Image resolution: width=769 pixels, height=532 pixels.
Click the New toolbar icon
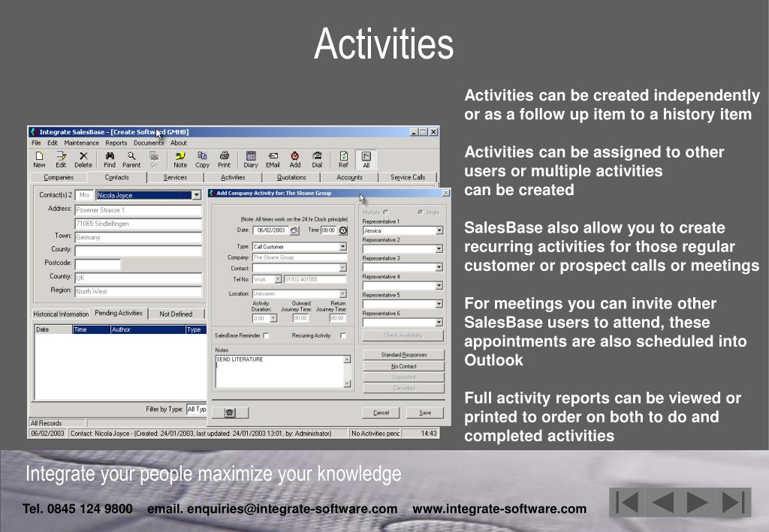click(x=39, y=159)
